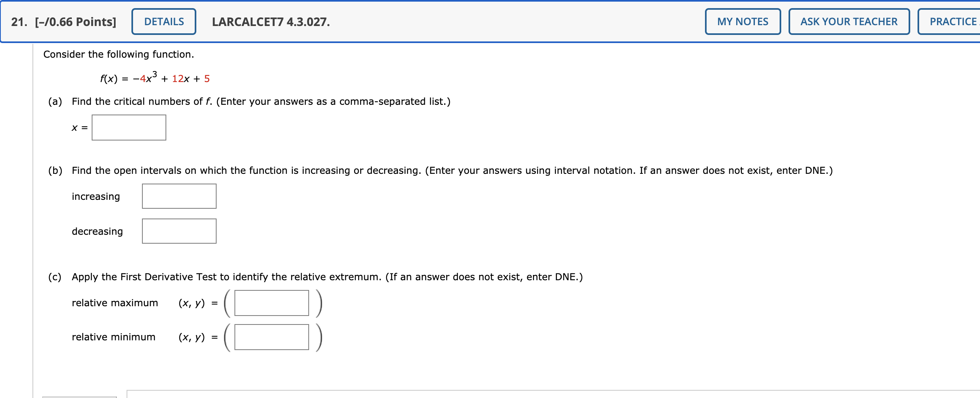
Task: Click the relative maximum answer field
Action: click(x=271, y=303)
